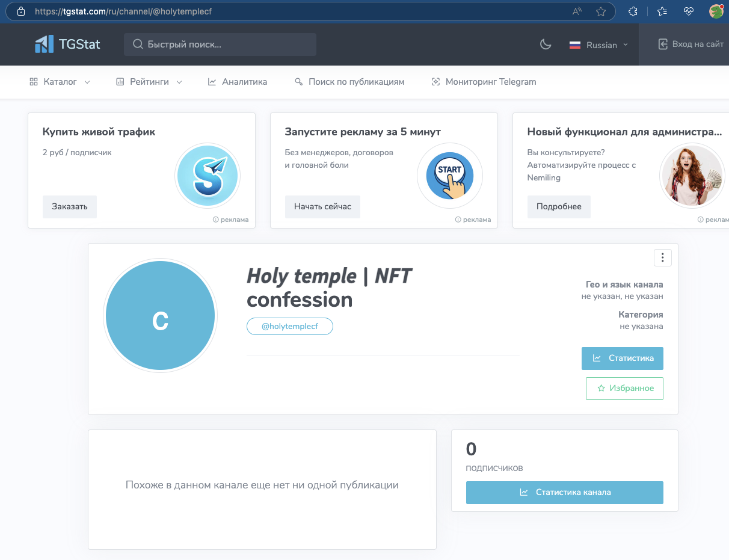Click Гео и язык канала label

point(624,285)
